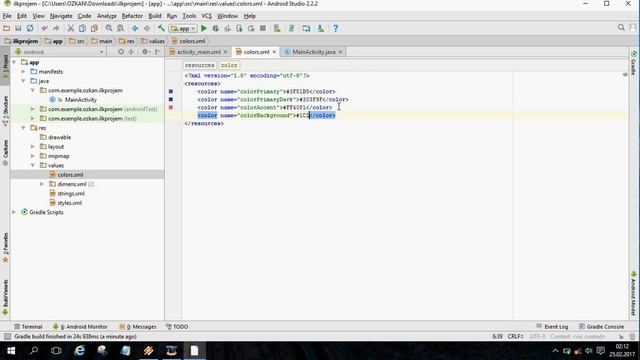Viewport: 640px width, 360px height.
Task: Expand the mipmap folder node
Action: click(x=33, y=156)
